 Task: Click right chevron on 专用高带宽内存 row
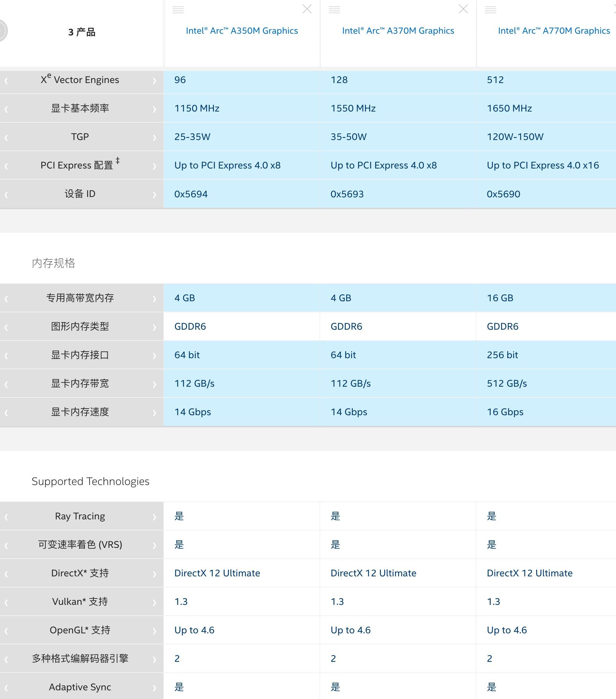point(154,299)
